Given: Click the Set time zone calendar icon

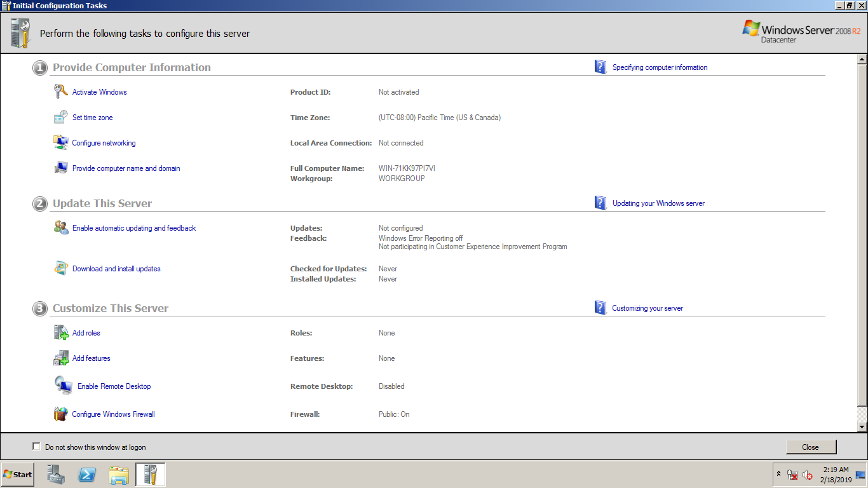Looking at the screenshot, I should pyautogui.click(x=60, y=117).
